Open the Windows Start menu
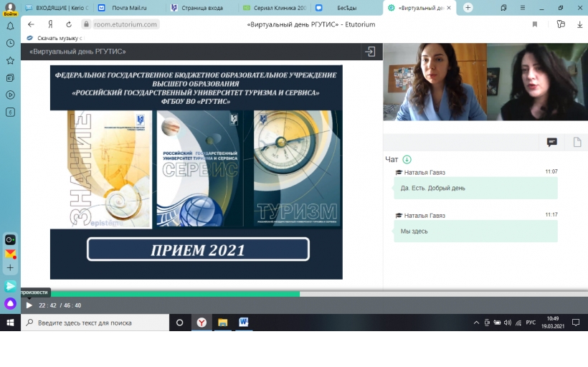Image resolution: width=588 pixels, height=367 pixels. [x=10, y=323]
